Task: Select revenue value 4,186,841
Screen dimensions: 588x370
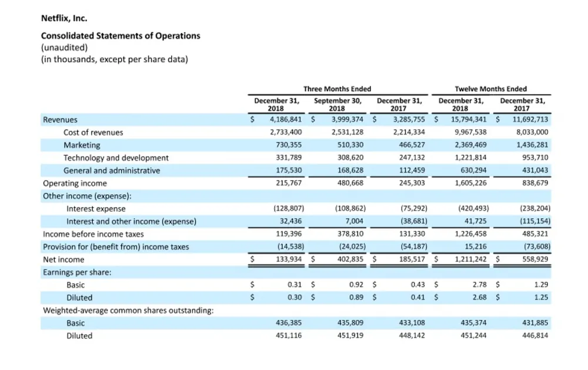Action: pos(286,119)
